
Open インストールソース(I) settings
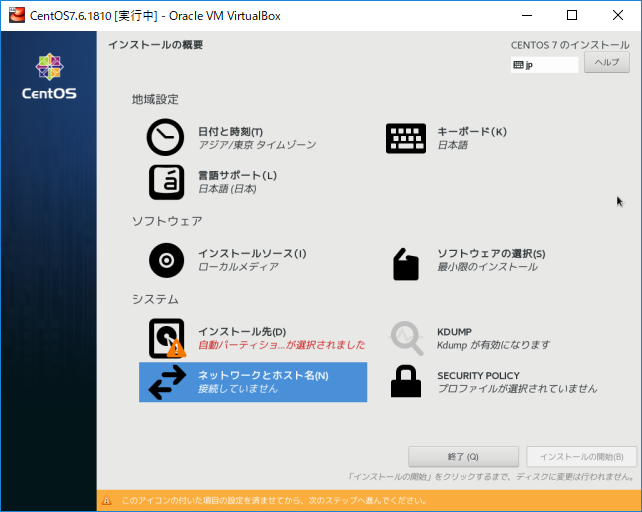252,254
